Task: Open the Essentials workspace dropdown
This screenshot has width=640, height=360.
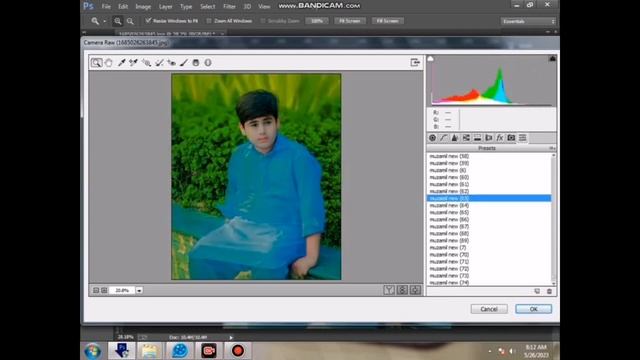Action: coord(528,21)
